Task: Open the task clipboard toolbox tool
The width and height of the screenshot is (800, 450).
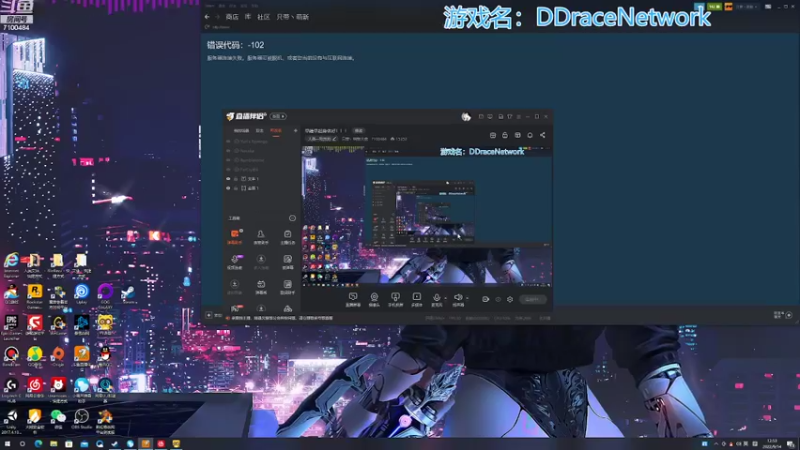Action: [x=287, y=237]
